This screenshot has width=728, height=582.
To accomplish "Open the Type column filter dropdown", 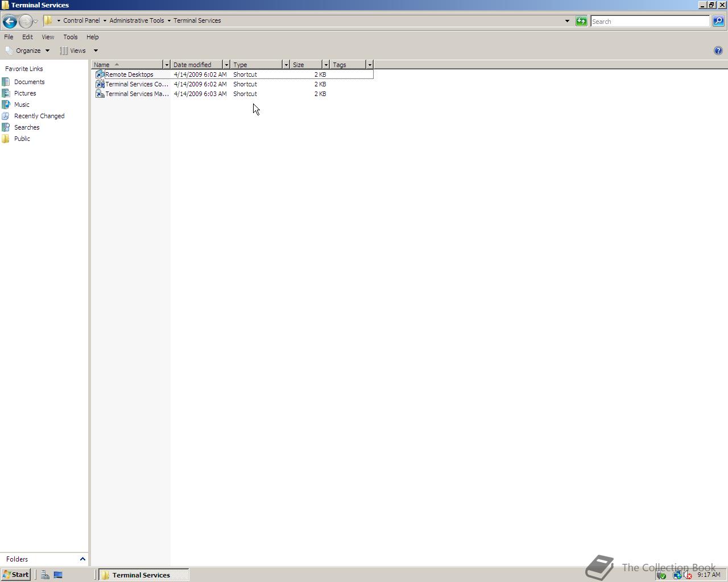I will point(286,65).
